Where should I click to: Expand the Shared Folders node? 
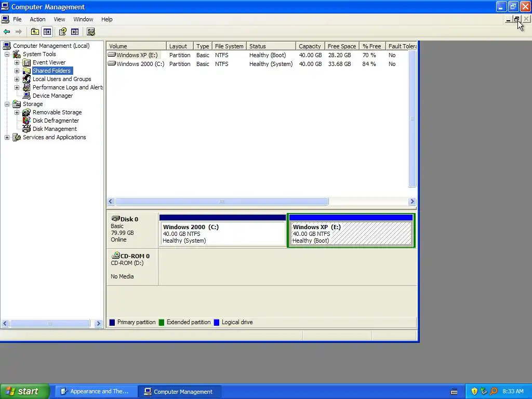(x=17, y=71)
